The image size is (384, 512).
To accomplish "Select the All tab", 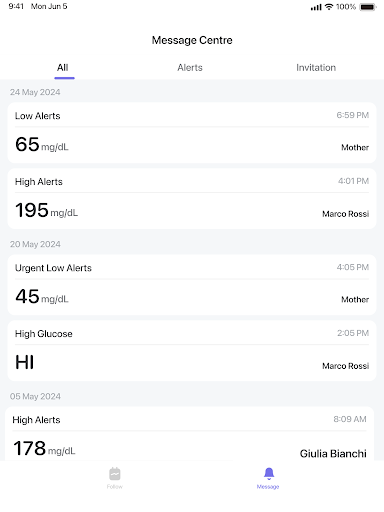I will 63,68.
